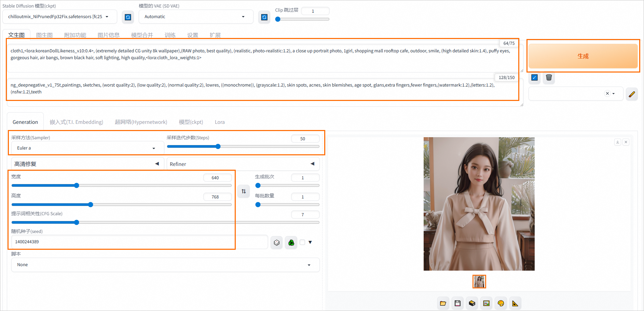The image size is (644, 311).
Task: Open the Lora sub-tab
Action: (220, 122)
